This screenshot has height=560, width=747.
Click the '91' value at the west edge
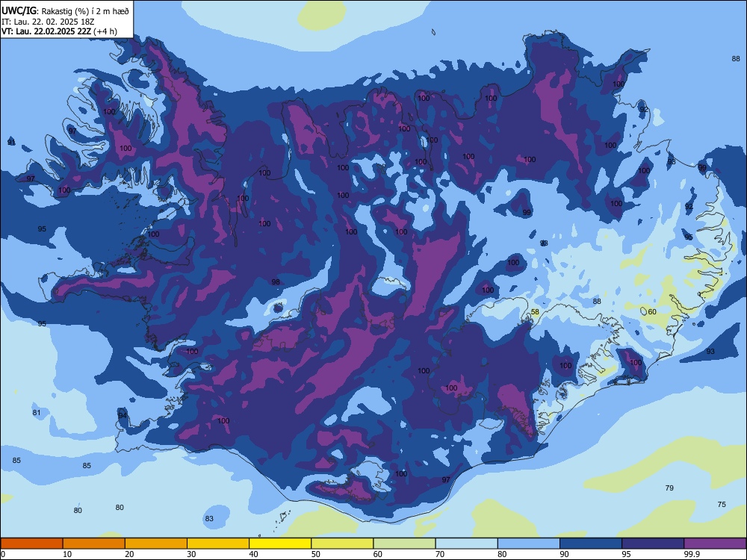11,143
